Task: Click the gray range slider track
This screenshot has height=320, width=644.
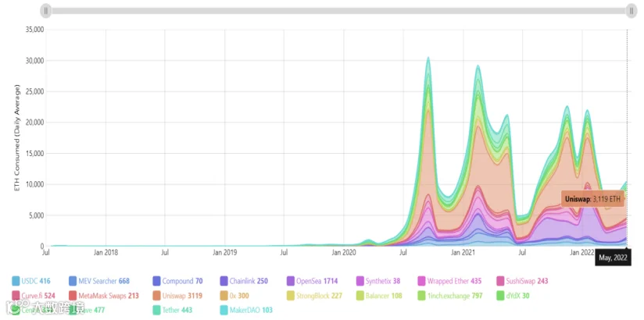Action: pos(339,11)
